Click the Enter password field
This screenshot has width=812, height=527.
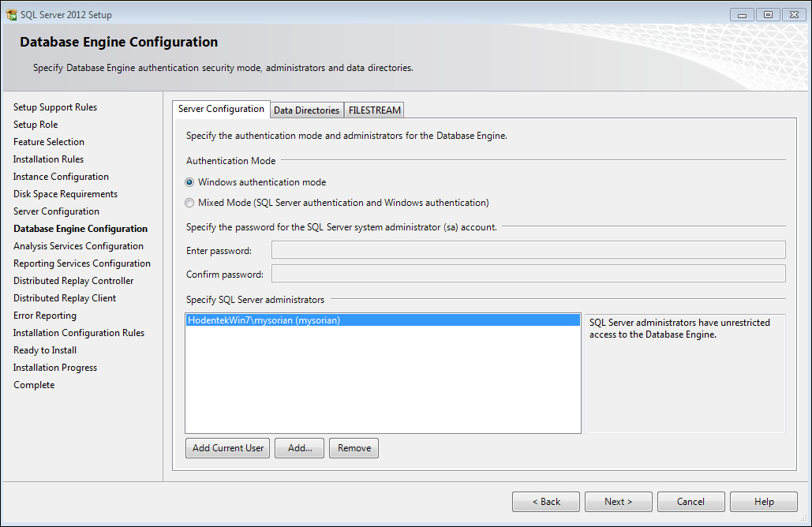(528, 251)
